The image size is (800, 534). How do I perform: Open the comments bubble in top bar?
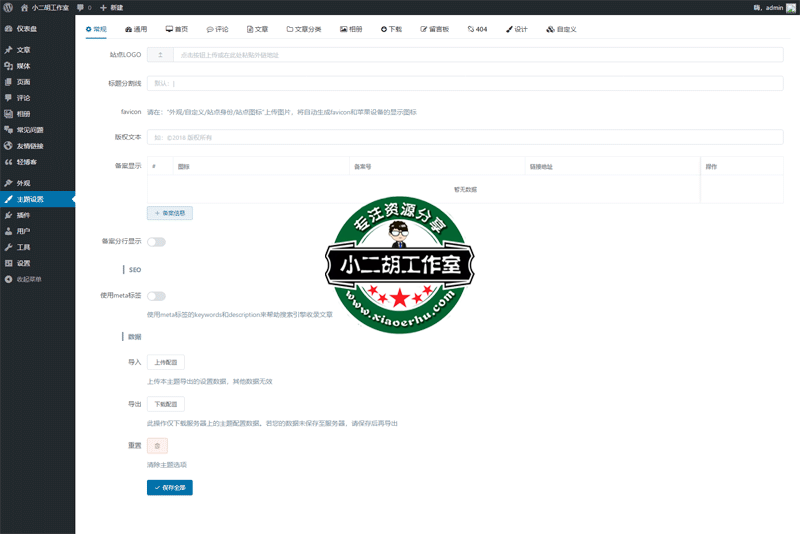click(x=83, y=7)
